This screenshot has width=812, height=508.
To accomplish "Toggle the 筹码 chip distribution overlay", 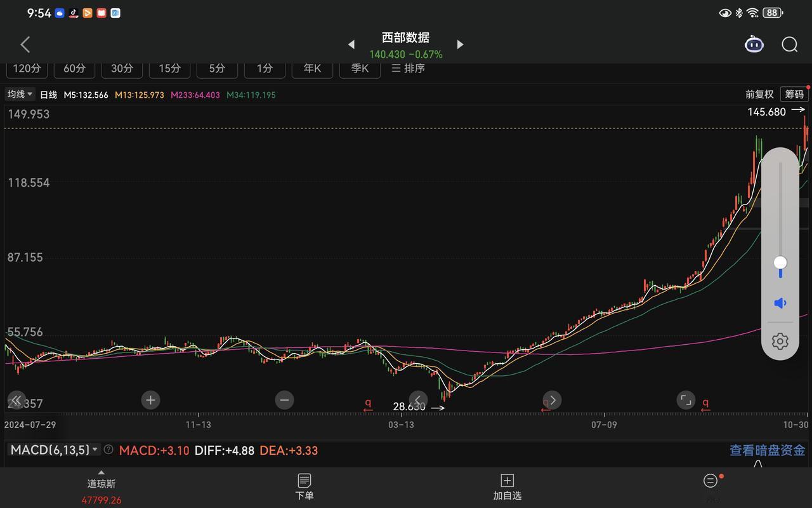I will click(x=794, y=94).
